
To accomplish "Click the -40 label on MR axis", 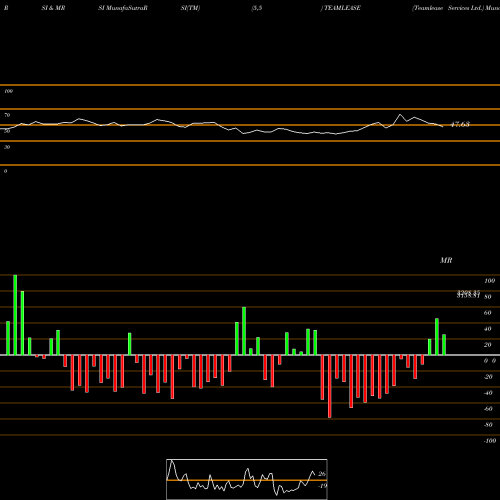I will (488, 393).
